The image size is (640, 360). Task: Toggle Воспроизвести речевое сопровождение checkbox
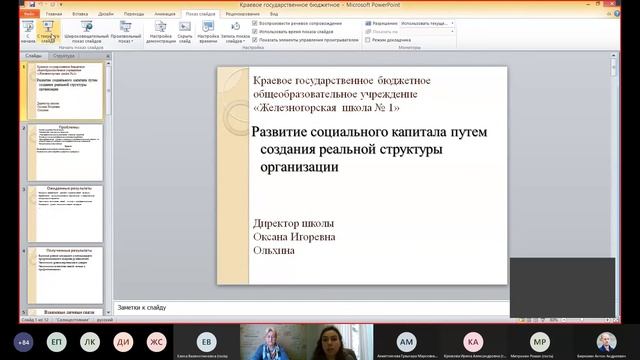coord(255,23)
